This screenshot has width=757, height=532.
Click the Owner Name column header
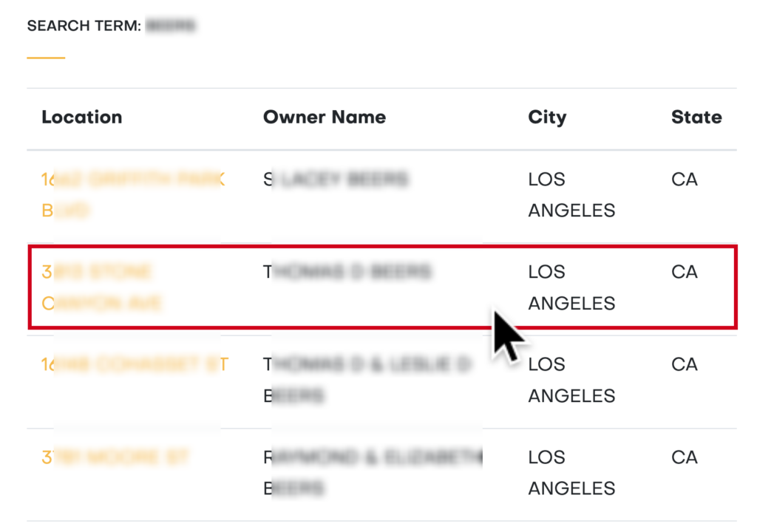[325, 117]
